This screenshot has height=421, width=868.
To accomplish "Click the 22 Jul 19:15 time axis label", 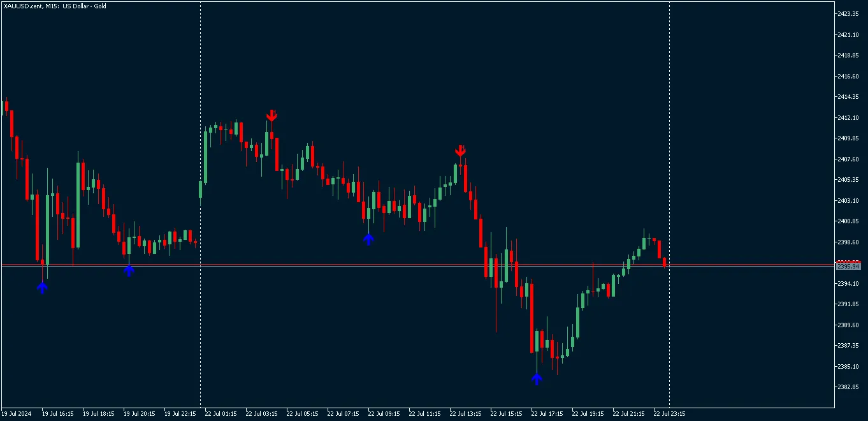I will [588, 413].
